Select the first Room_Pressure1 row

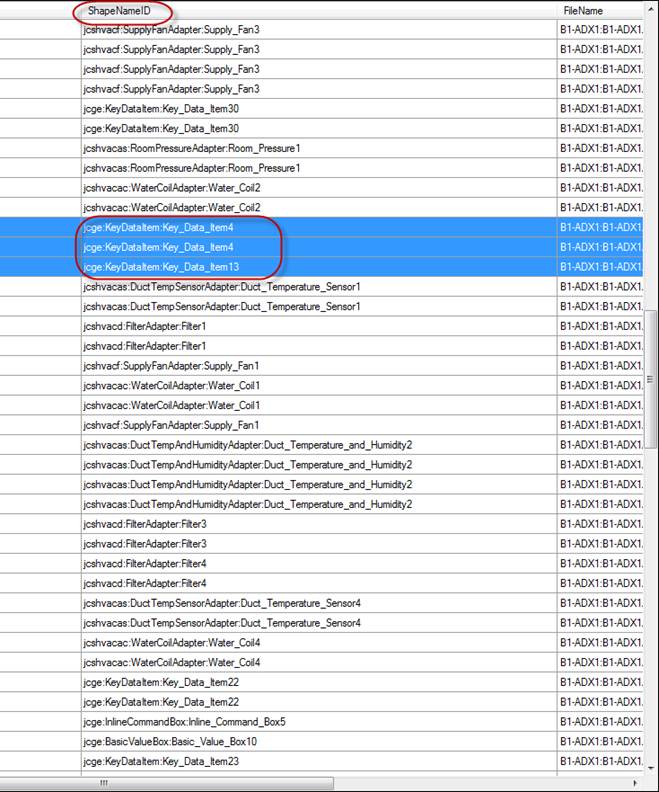[191, 148]
